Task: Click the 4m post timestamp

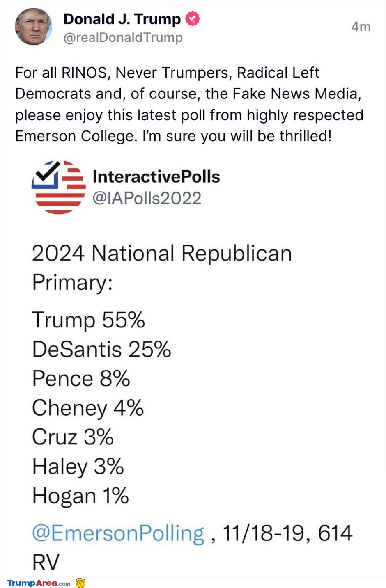Action: (x=361, y=27)
